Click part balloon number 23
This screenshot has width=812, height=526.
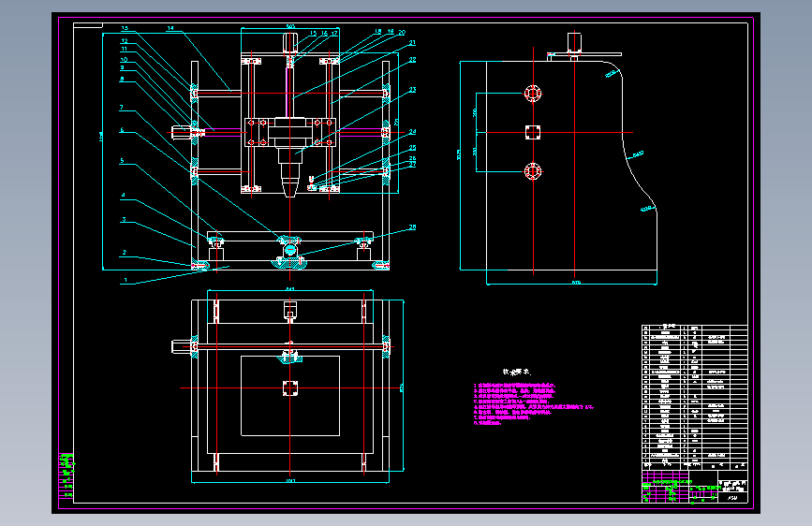pos(412,90)
